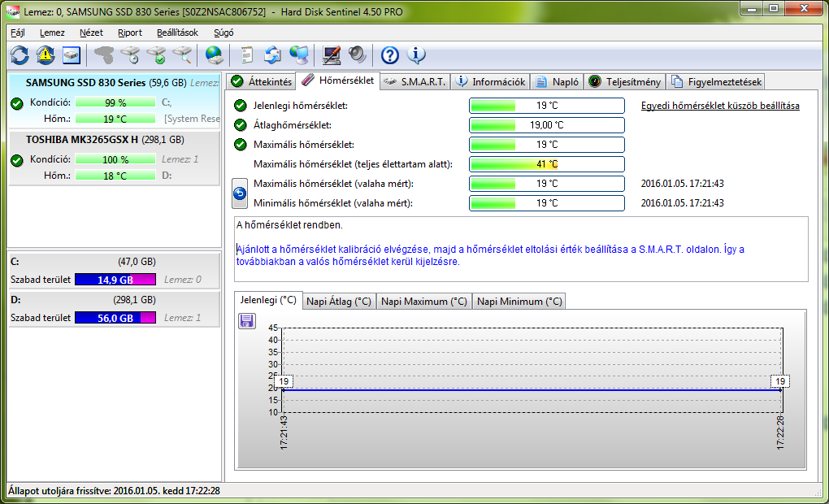Click the refresh icon with yellow warning triangle
This screenshot has height=504, width=829.
pyautogui.click(x=46, y=55)
